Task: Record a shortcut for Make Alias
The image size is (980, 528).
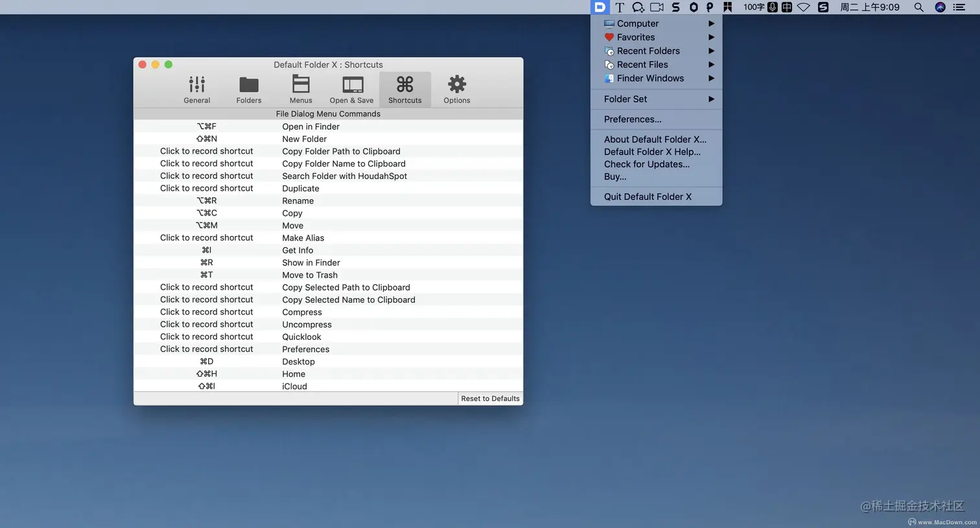Action: [x=207, y=237]
